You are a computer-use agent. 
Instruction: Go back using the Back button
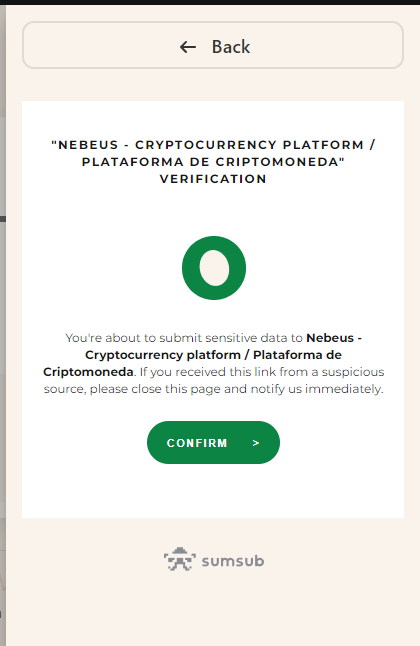[213, 45]
